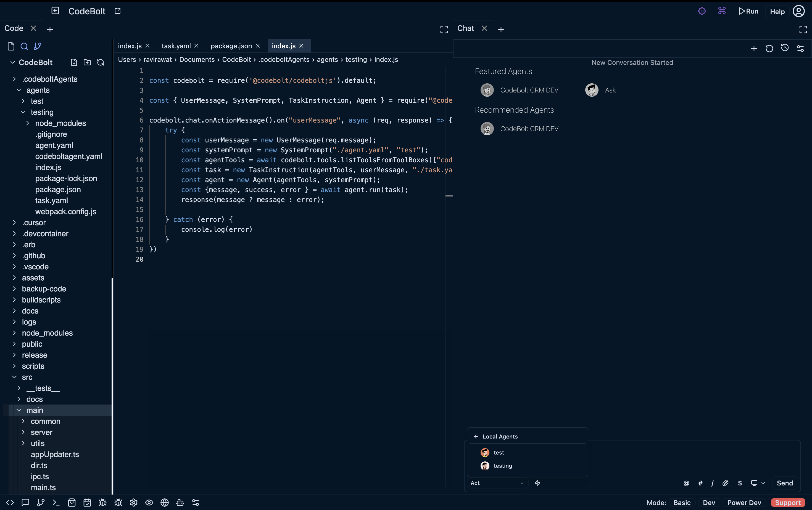Switch to the Power Dev mode
The image size is (812, 510).
pyautogui.click(x=744, y=503)
